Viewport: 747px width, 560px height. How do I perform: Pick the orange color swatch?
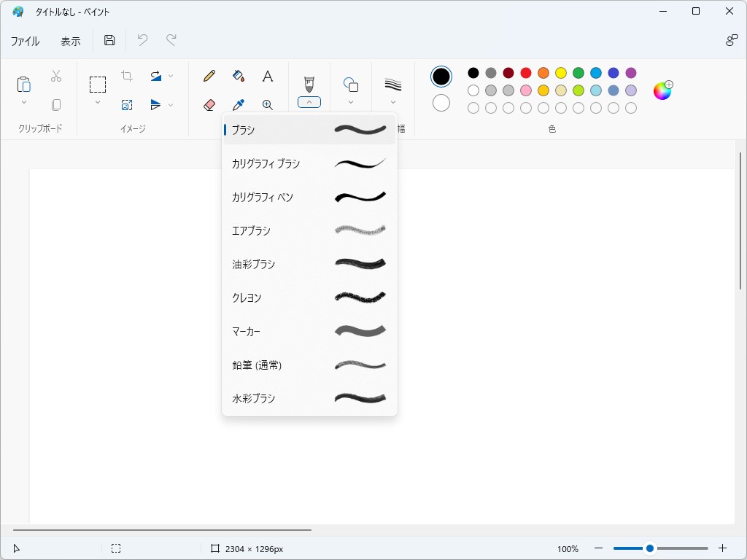(543, 73)
